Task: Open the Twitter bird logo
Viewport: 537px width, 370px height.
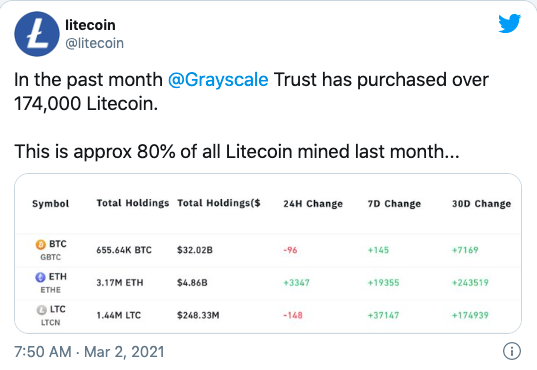Action: [510, 23]
